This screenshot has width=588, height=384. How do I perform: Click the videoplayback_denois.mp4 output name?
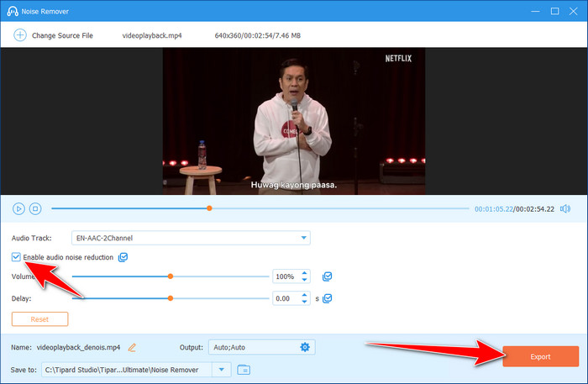(x=78, y=348)
